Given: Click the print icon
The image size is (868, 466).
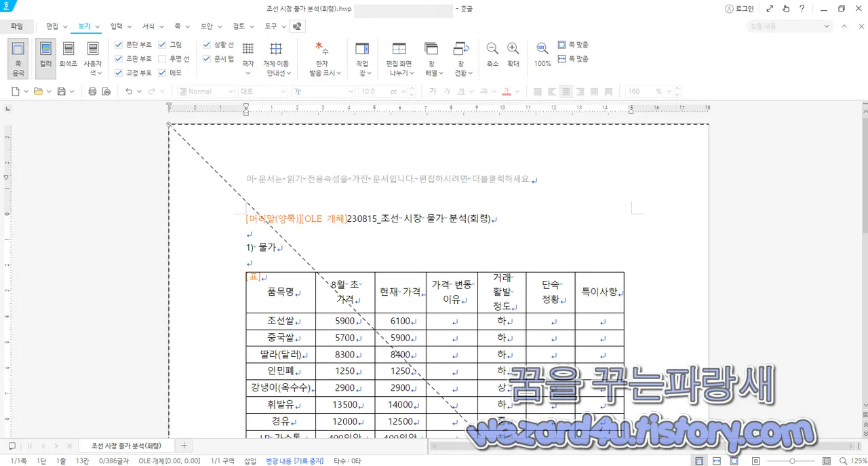Looking at the screenshot, I should 92,91.
